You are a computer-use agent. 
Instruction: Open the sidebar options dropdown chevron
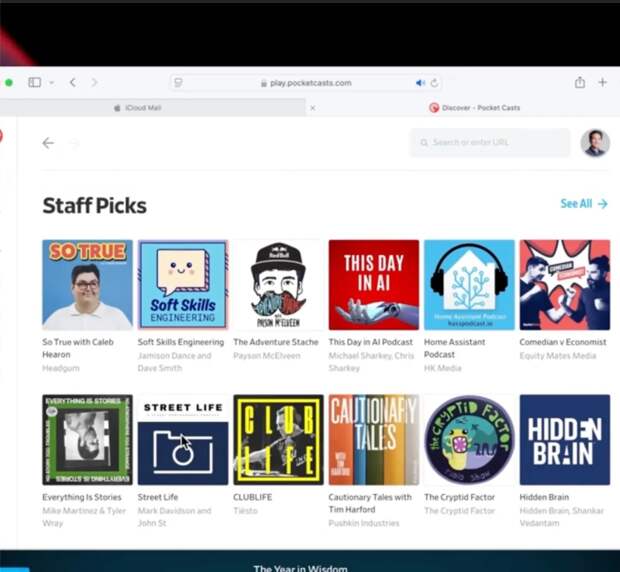51,83
